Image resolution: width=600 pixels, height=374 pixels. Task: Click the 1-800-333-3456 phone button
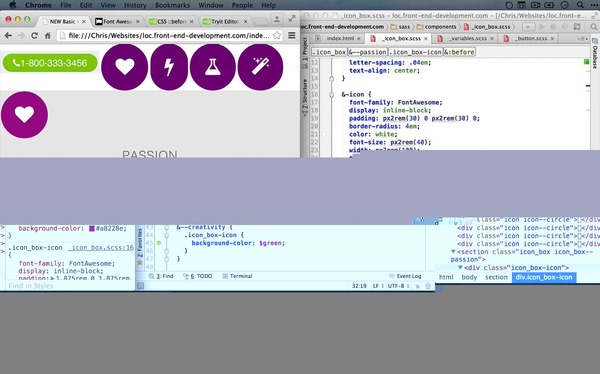(x=50, y=63)
